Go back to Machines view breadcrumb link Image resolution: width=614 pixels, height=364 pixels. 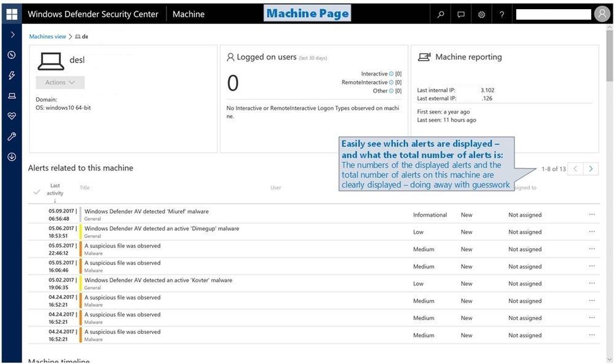click(x=47, y=36)
